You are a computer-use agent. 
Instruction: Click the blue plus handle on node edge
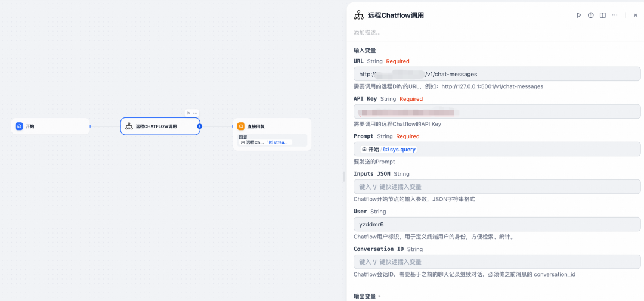coord(200,126)
